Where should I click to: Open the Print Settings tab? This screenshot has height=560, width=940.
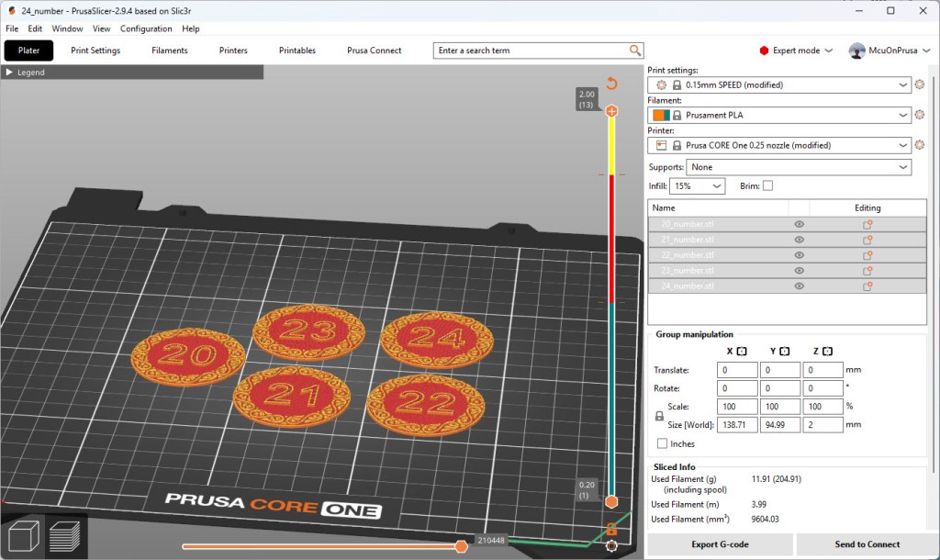(x=95, y=50)
